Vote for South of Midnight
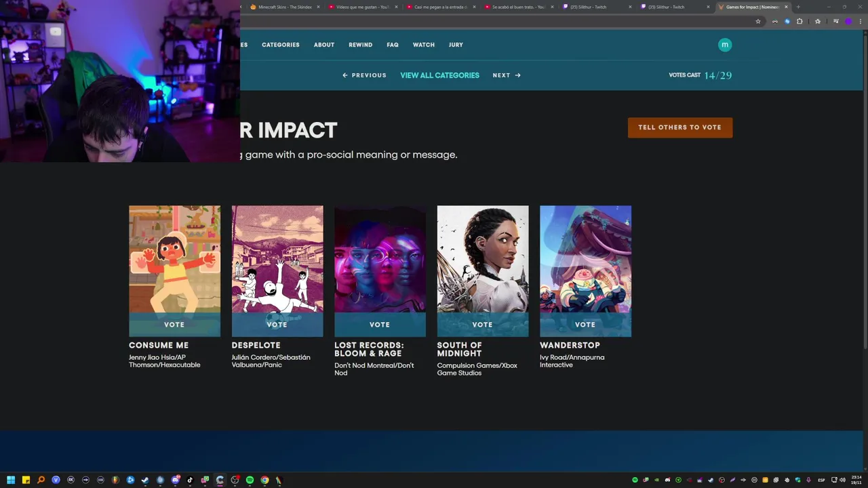Viewport: 868px width, 488px height. point(483,325)
